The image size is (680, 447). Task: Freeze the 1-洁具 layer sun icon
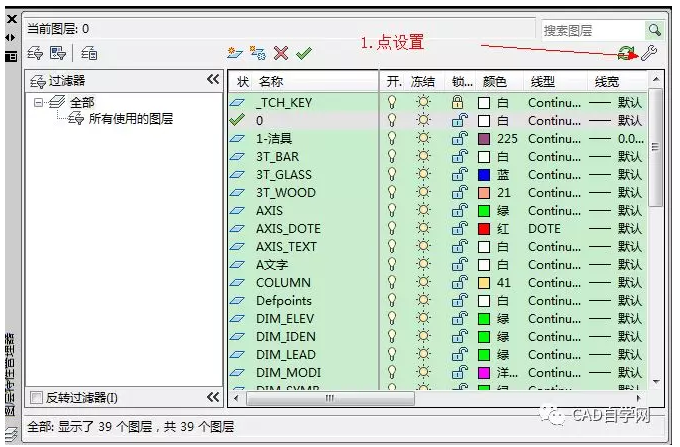pyautogui.click(x=423, y=138)
